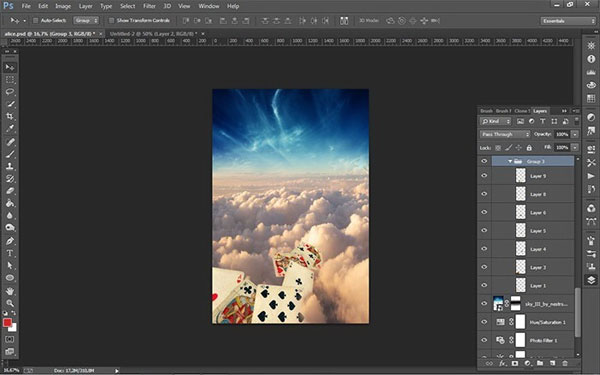This screenshot has height=375, width=600.
Task: Hide Layer 9 with its eye icon
Action: click(484, 176)
